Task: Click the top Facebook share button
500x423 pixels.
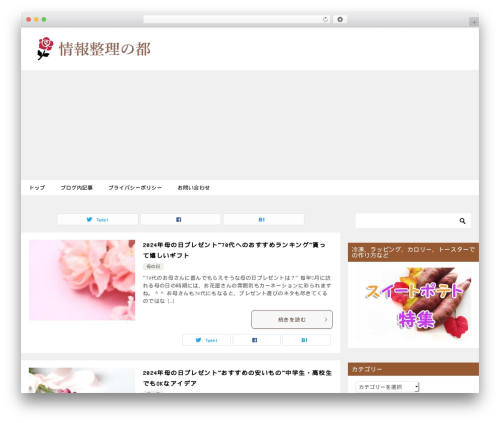Action: coord(180,219)
